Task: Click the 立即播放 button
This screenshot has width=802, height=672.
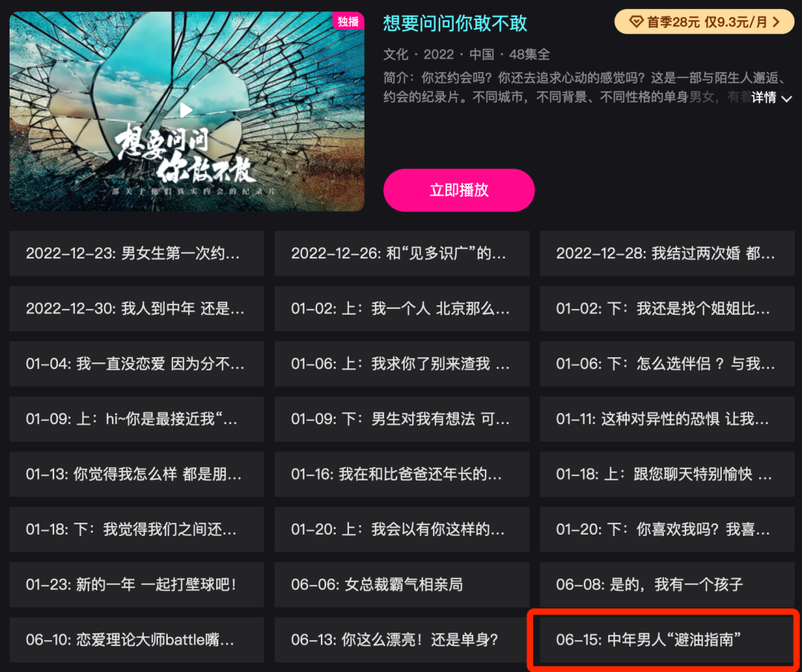Action: click(x=459, y=190)
